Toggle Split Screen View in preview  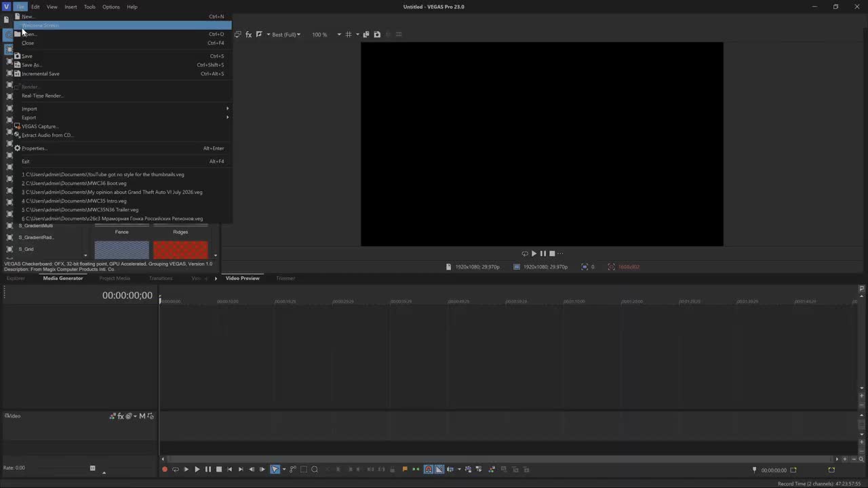click(259, 34)
